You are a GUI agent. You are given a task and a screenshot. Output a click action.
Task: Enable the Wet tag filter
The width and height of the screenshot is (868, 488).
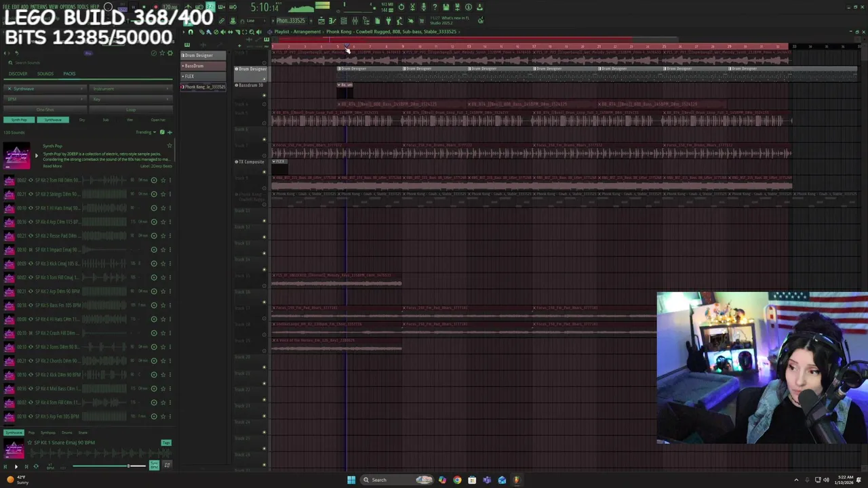coord(130,120)
